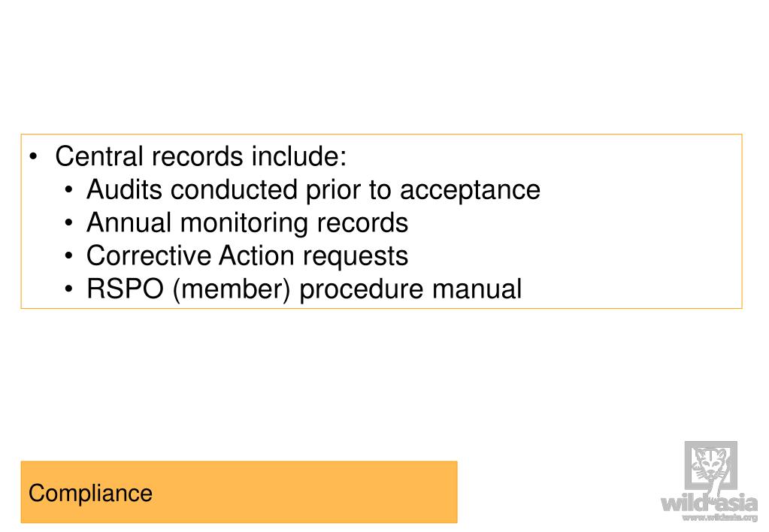
Task: Open the www.wildasia.org link
Action: [x=720, y=517]
